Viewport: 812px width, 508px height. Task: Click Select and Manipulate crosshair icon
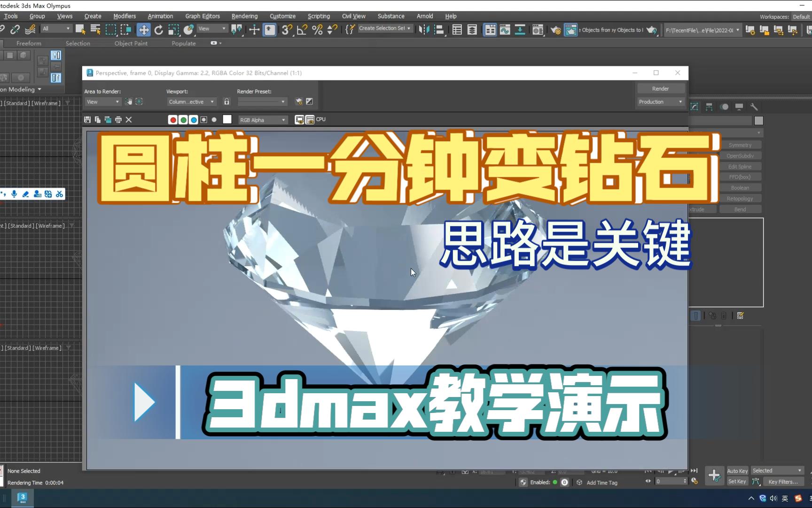coord(254,30)
